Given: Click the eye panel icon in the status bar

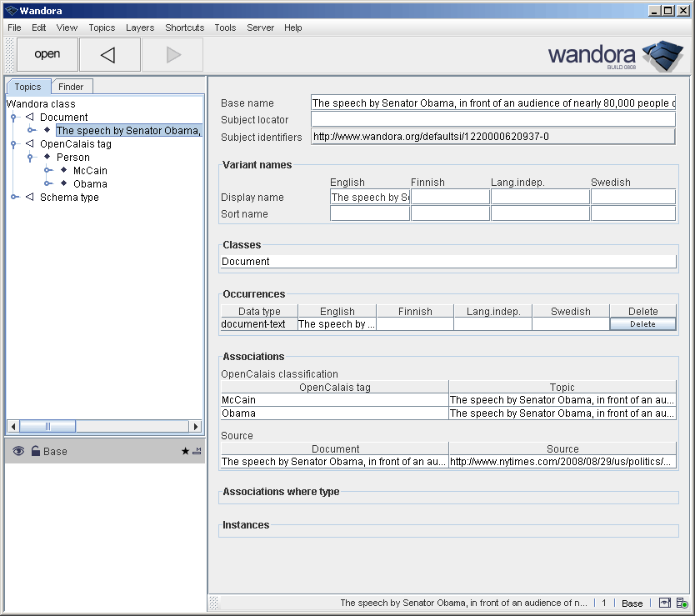Looking at the screenshot, I should (x=665, y=603).
